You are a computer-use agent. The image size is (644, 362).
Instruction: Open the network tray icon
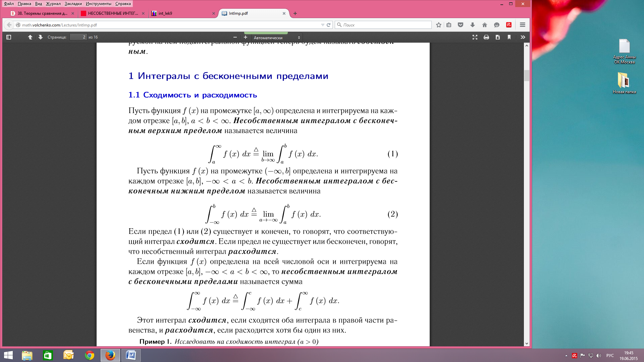tap(591, 356)
